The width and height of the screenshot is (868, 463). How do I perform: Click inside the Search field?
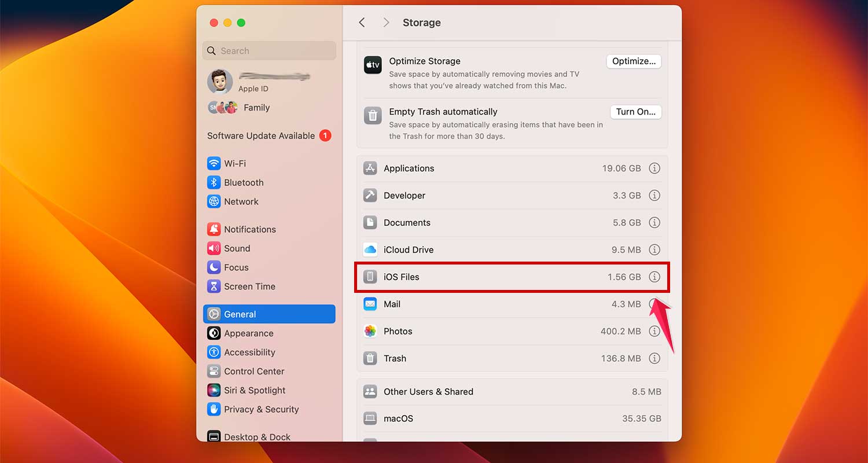pyautogui.click(x=269, y=50)
